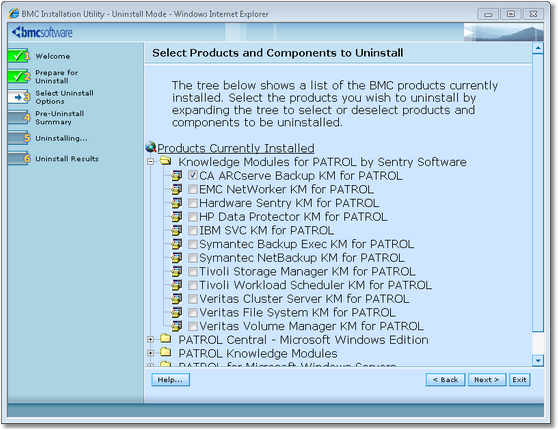Screen dimensions: 558x431
Task: Select PATROL Knowledge Modules label
Action: [258, 353]
